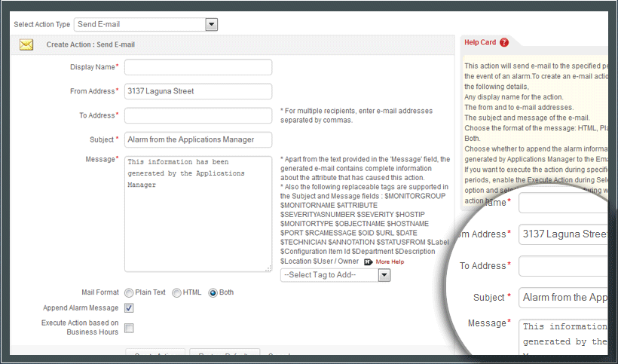
Task: Select the Both mail format option
Action: [x=213, y=292]
